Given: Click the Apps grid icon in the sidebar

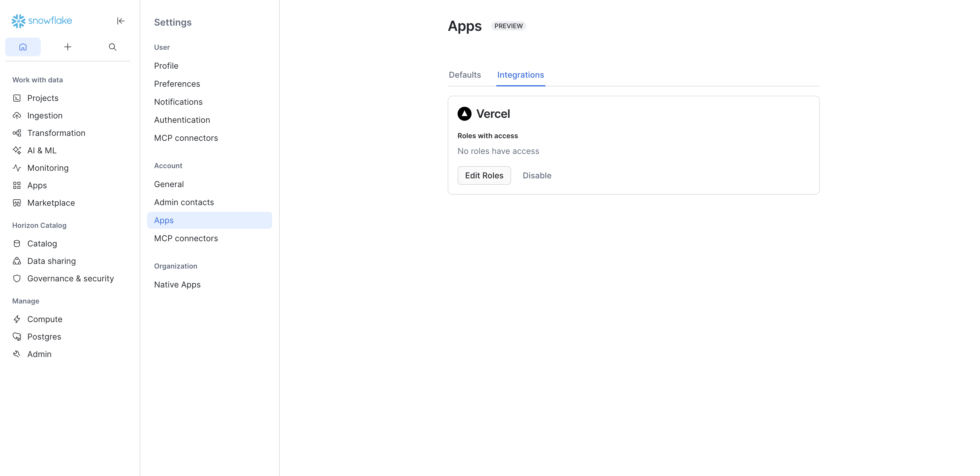Looking at the screenshot, I should pyautogui.click(x=17, y=185).
